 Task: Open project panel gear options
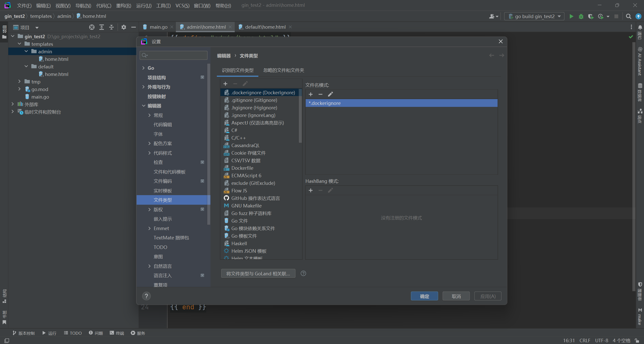click(124, 27)
